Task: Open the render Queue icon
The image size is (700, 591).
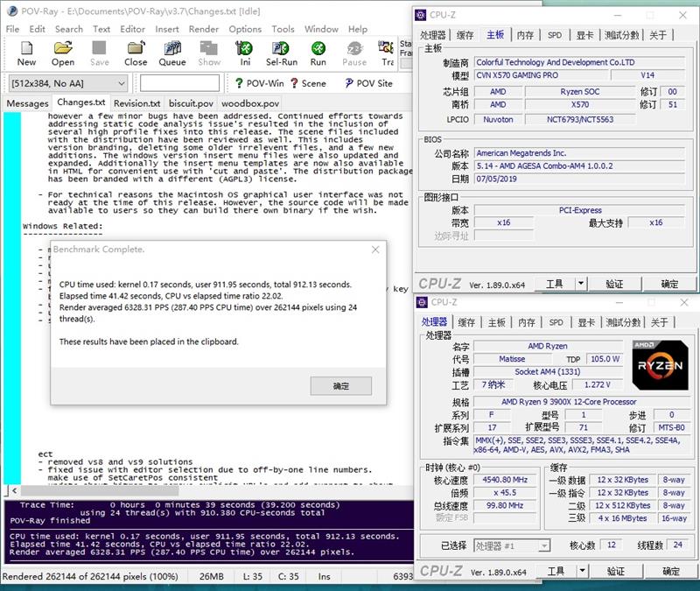Action: pos(172,53)
